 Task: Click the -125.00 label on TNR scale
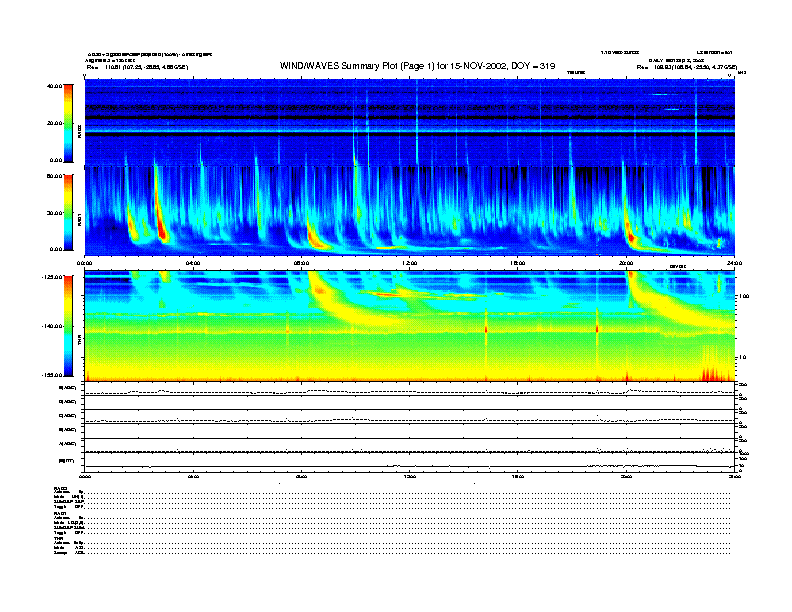click(52, 277)
